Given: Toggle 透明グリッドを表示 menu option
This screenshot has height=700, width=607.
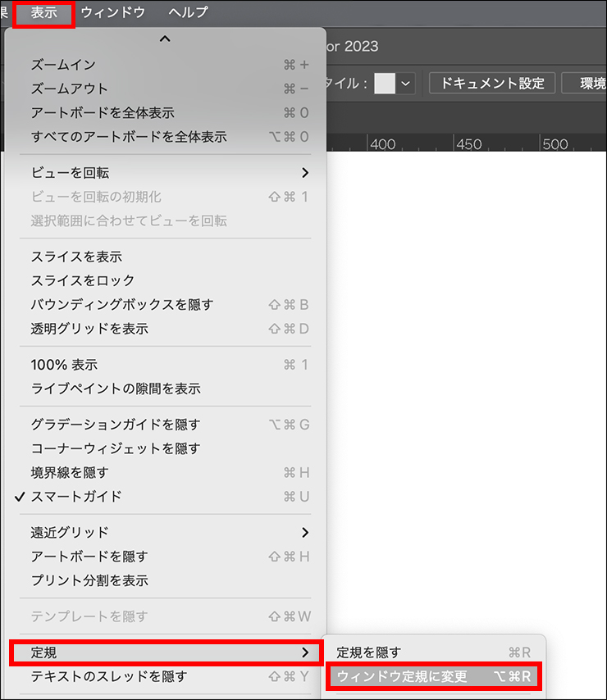Looking at the screenshot, I should [89, 329].
